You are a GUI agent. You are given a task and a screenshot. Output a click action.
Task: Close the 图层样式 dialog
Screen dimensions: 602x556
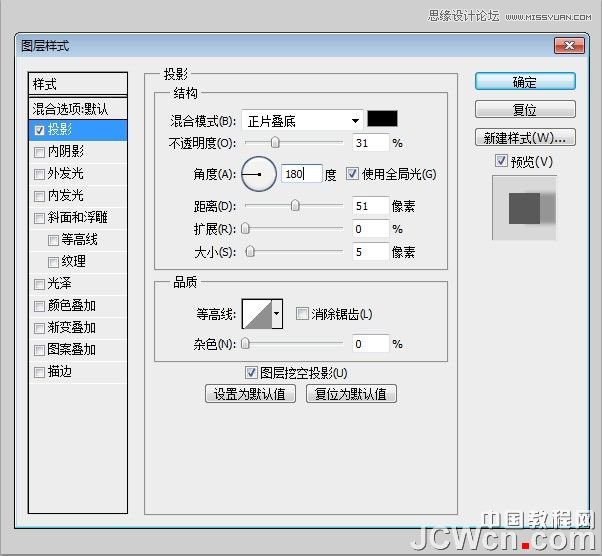click(x=569, y=45)
